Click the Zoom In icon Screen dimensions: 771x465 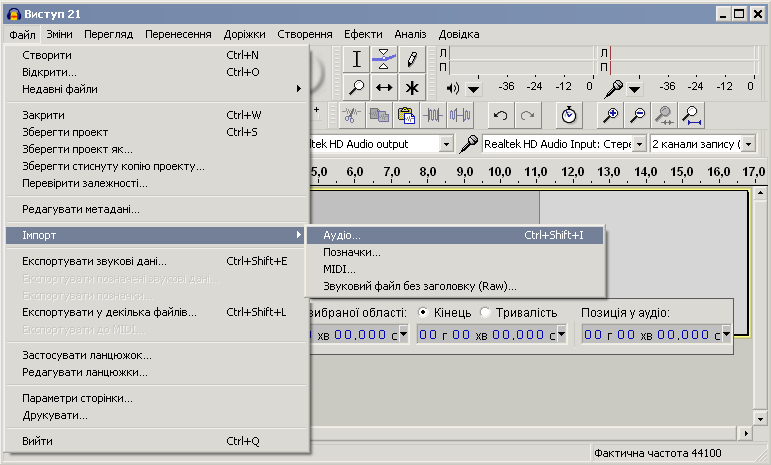[610, 116]
